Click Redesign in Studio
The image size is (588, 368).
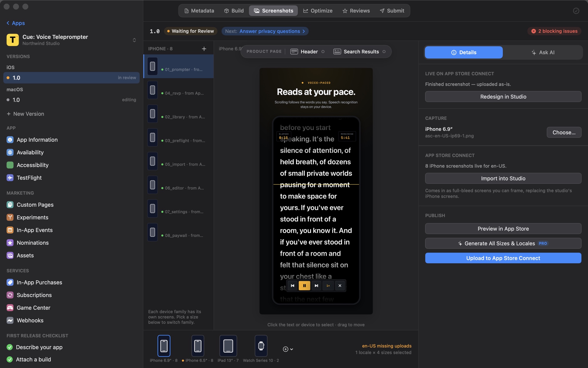503,97
